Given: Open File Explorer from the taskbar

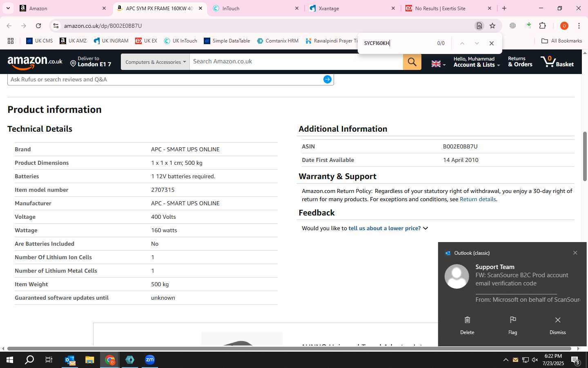Looking at the screenshot, I should coord(89,360).
